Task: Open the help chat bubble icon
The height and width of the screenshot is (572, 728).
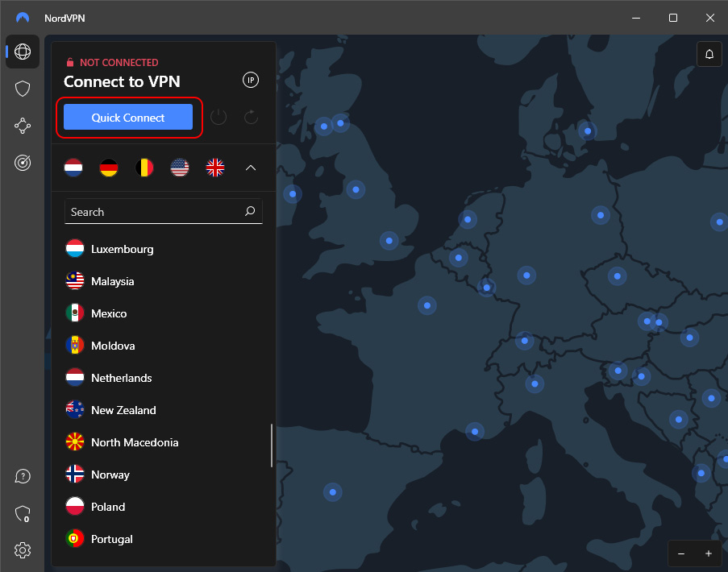Action: [23, 476]
